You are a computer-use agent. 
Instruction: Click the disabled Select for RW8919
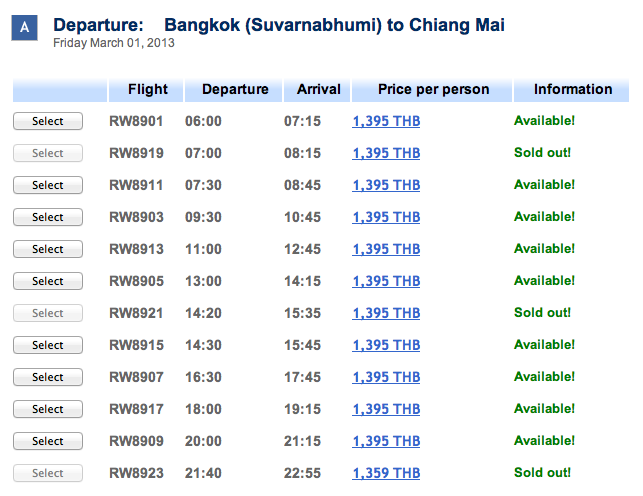click(x=48, y=153)
